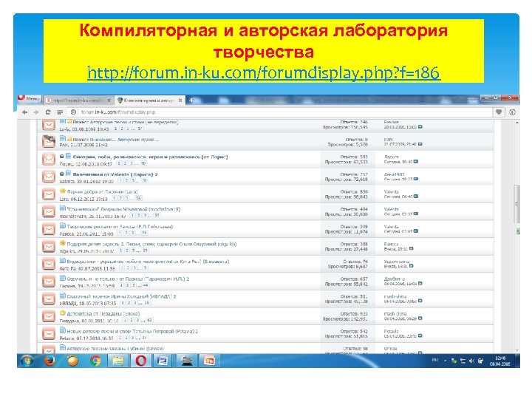Viewport: 532px width, 399px height.
Task: Bookmark the page with the heart icon
Action: point(499,112)
